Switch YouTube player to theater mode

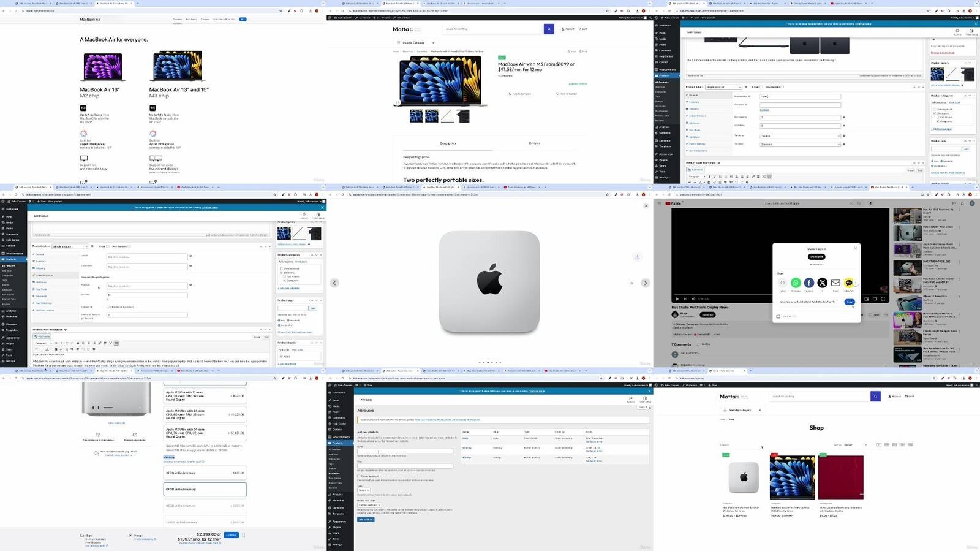(x=875, y=299)
